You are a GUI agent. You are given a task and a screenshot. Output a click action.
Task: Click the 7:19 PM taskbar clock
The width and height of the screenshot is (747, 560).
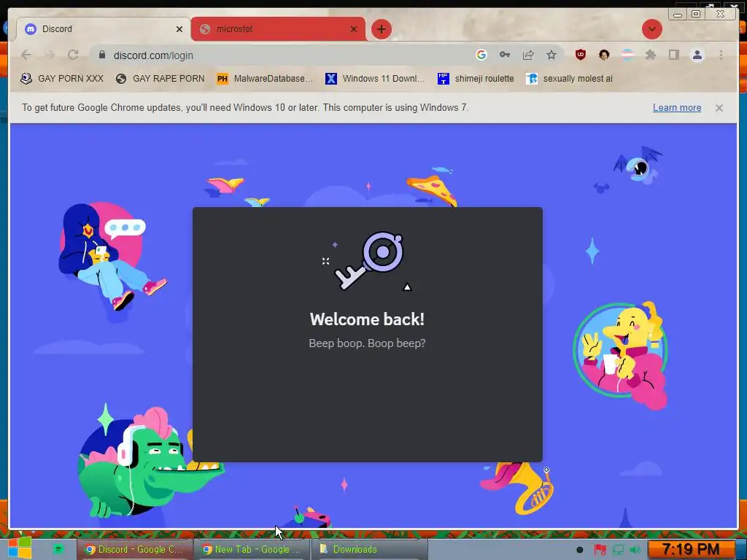(x=691, y=550)
